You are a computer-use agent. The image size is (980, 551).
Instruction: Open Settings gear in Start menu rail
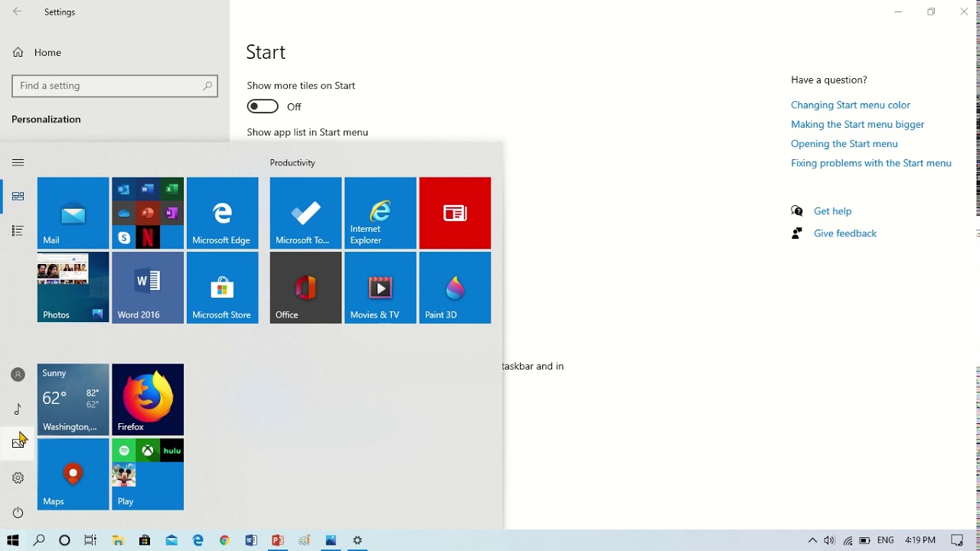[x=18, y=478]
